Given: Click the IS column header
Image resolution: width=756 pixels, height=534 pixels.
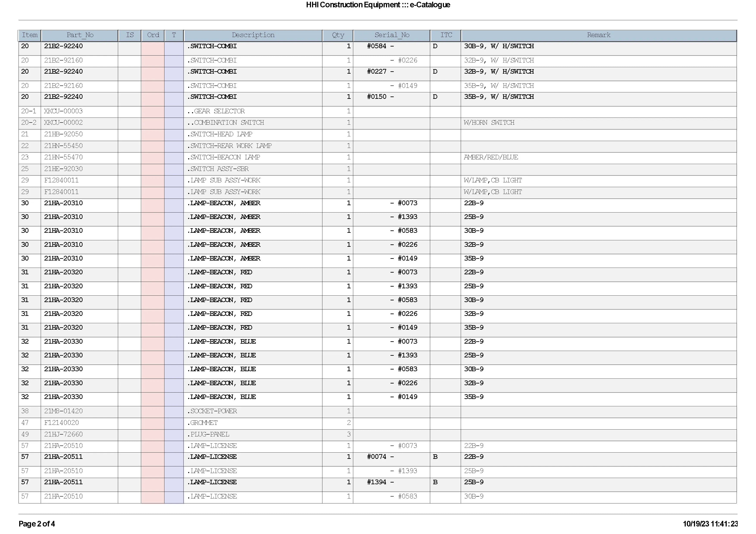Looking at the screenshot, I should click(130, 35).
